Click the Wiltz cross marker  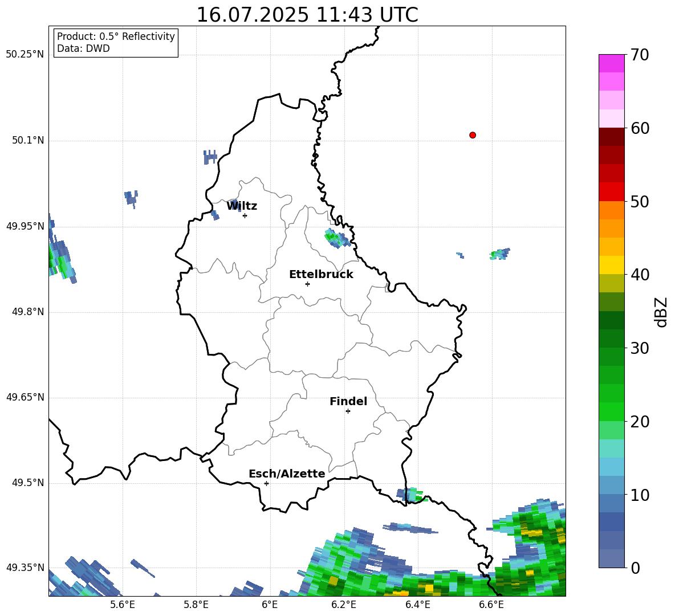245,215
